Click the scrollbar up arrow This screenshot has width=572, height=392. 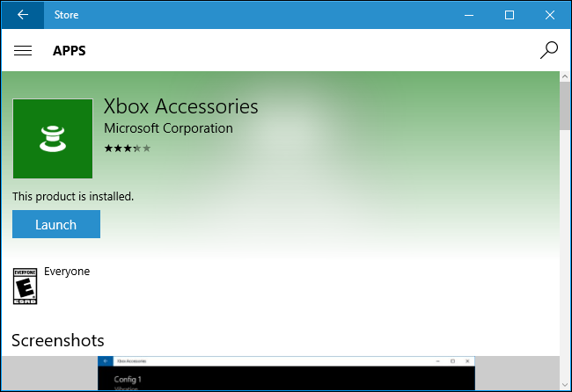tap(565, 76)
